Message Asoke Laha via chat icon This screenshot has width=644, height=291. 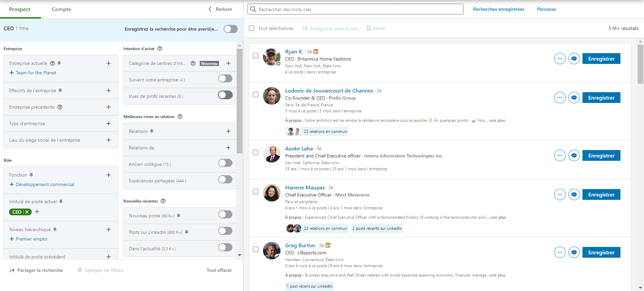(x=574, y=155)
